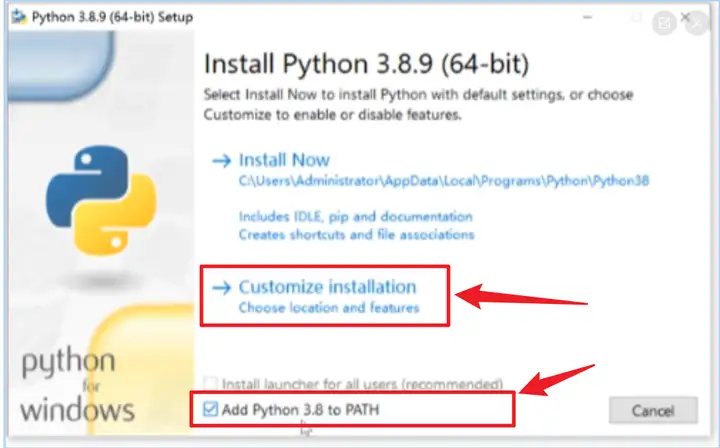Click the Install Now option
720x448 pixels.
[284, 160]
